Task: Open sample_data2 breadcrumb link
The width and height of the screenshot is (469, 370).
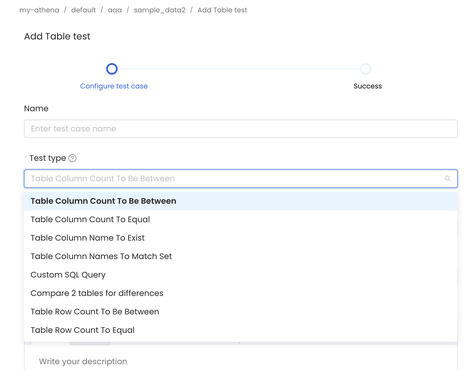Action: click(159, 10)
